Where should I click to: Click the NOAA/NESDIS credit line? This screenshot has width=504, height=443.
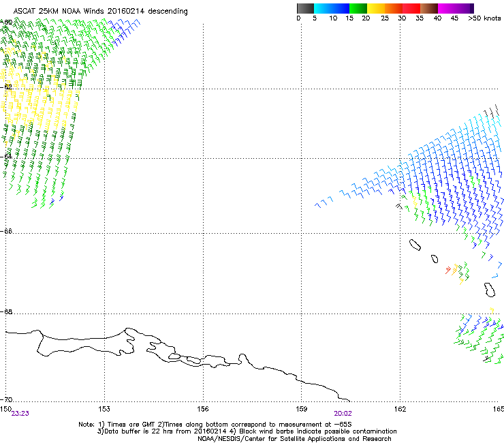pos(294,439)
